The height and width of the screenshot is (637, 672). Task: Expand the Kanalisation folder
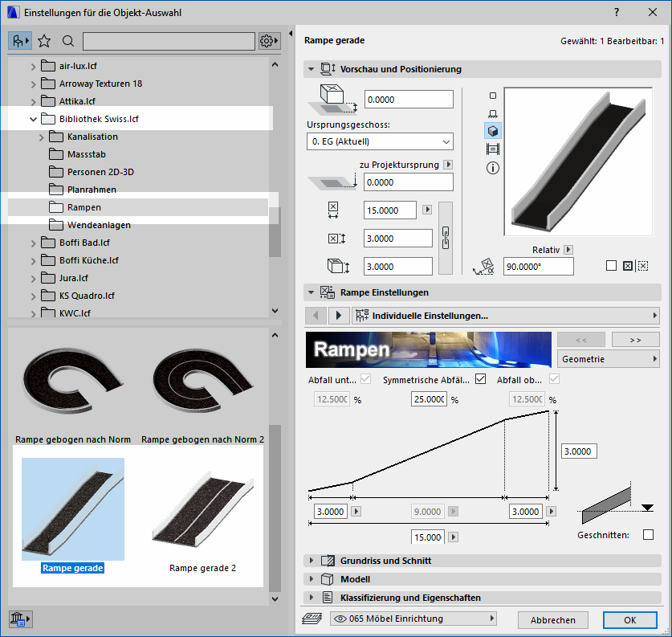coord(41,137)
